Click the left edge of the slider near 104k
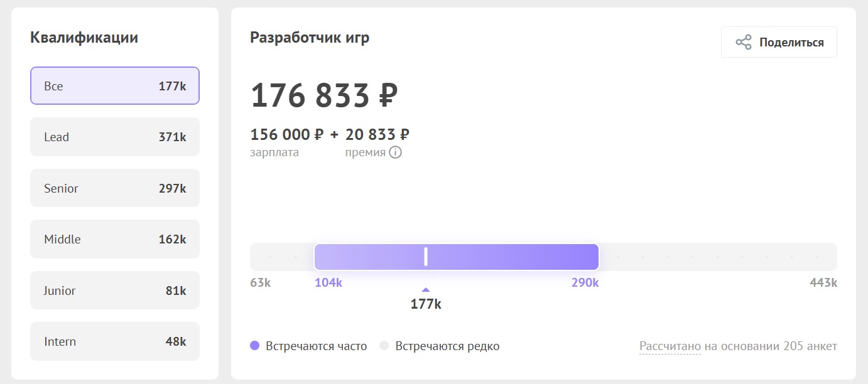 (317, 257)
